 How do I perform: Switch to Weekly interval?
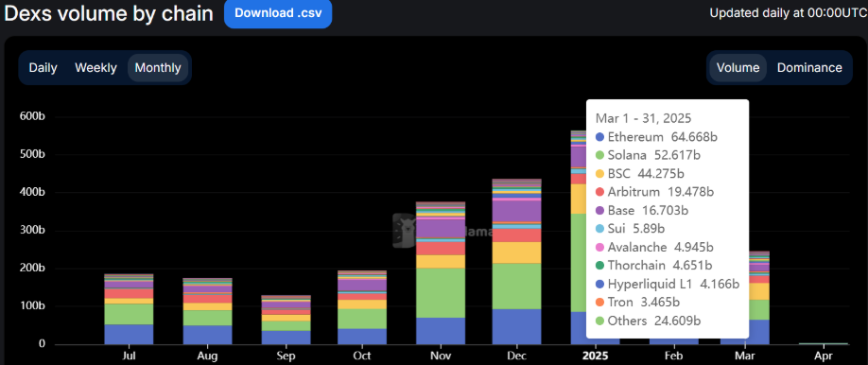(x=95, y=67)
